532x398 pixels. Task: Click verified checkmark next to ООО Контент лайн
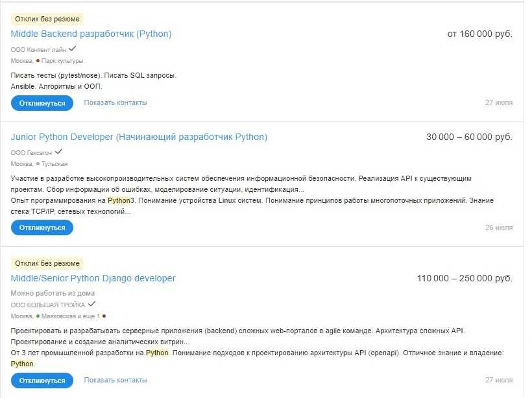click(73, 49)
